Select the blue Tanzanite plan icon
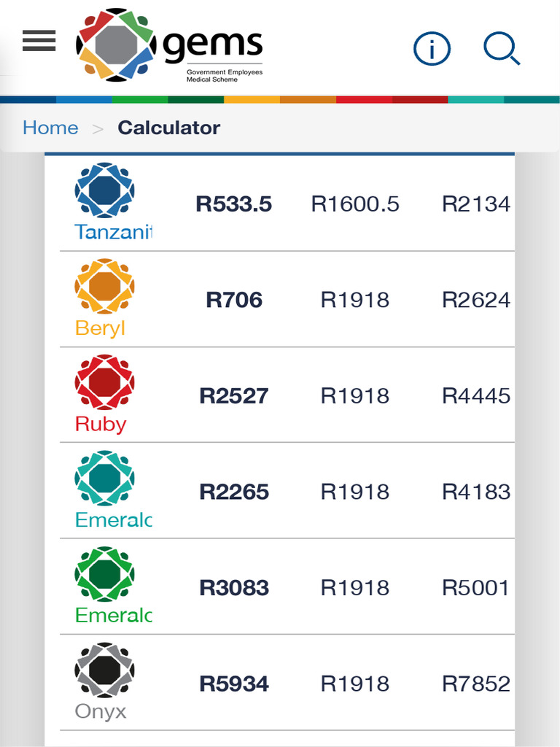560x747 pixels. (105, 190)
